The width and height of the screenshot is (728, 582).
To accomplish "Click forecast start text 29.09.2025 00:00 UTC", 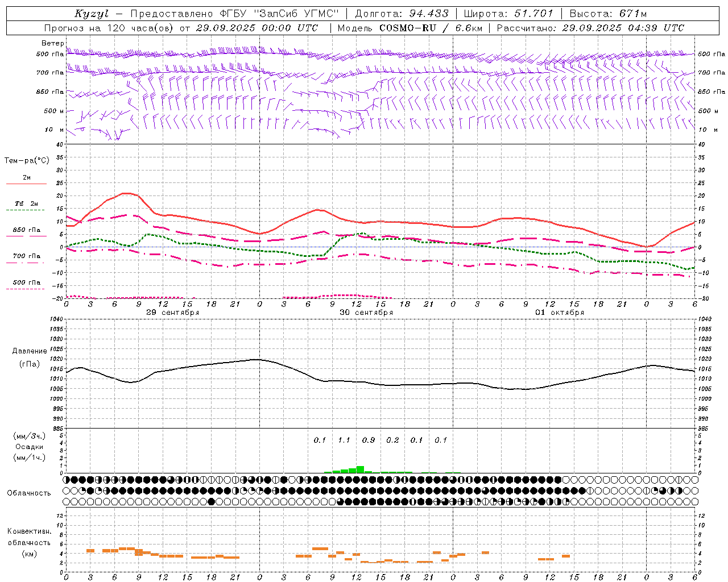I will tap(257, 28).
